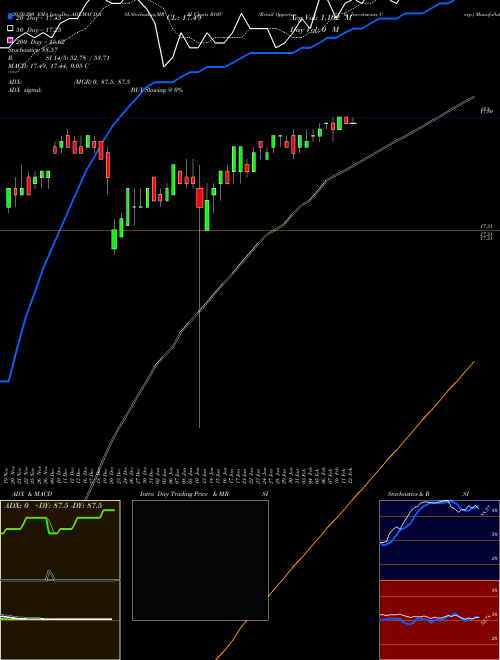Click the 'Stochastics & R' panel title

point(408,494)
